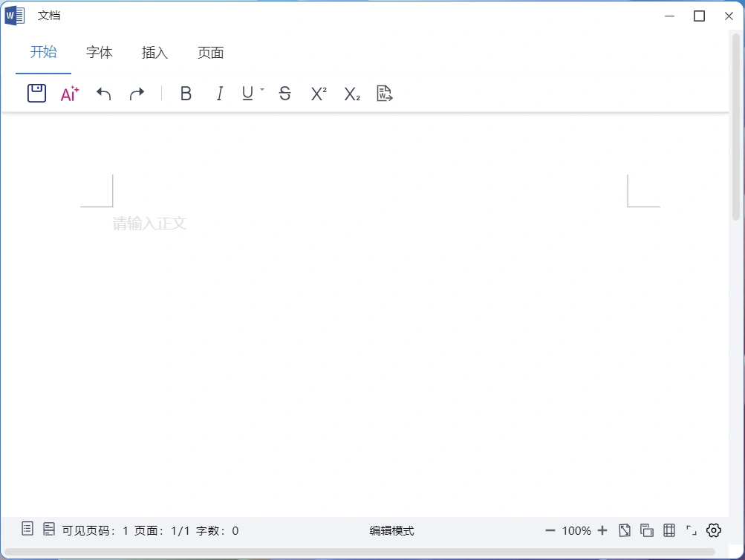Click the fullscreen icon in status bar
Viewport: 745px width, 560px height.
tap(691, 530)
